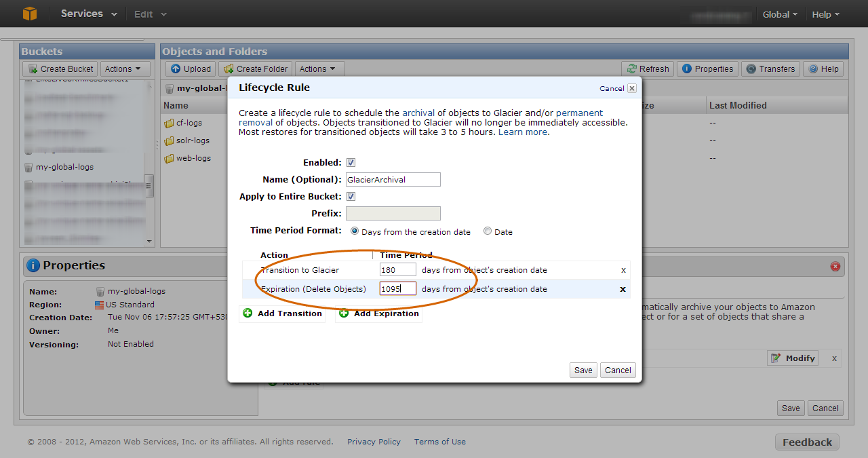Open the Privacy Policy link
This screenshot has width=868, height=458.
point(374,442)
